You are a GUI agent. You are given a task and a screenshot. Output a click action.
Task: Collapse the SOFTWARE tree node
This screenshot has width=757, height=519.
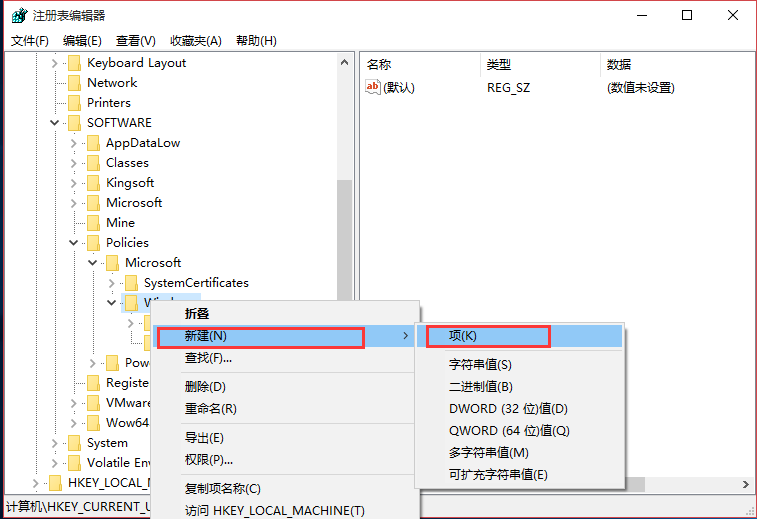pyautogui.click(x=55, y=123)
